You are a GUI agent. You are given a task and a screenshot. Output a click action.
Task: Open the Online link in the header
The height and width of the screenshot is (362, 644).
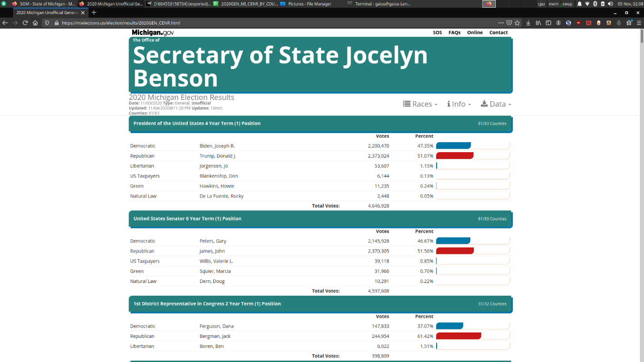click(475, 33)
